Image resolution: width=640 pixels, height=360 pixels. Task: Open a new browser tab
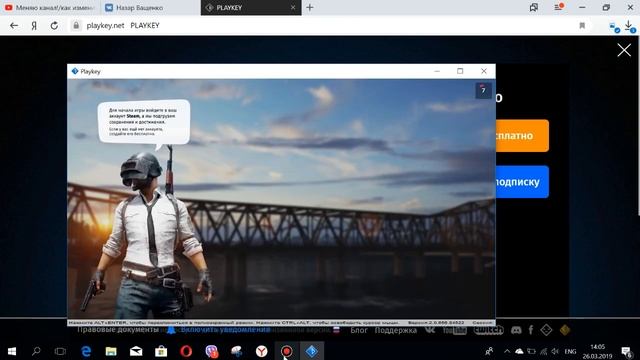pos(310,7)
